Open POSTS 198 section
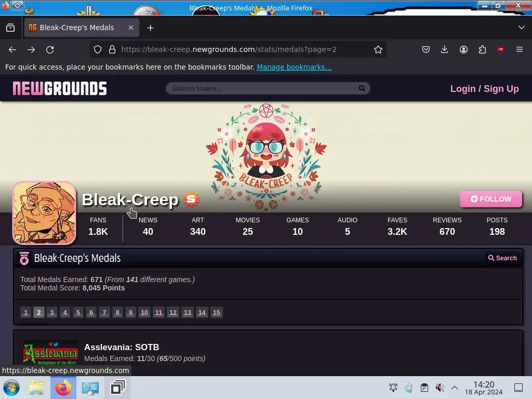This screenshot has width=532, height=399. [x=497, y=227]
